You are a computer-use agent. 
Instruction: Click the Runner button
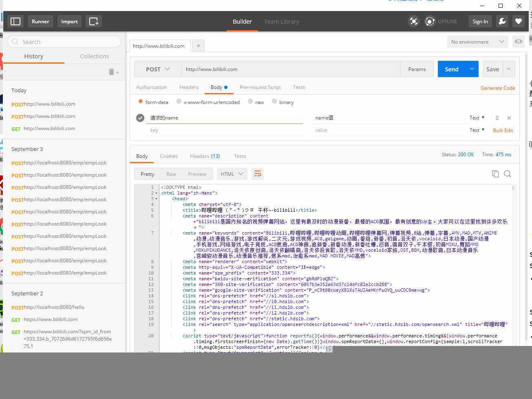[x=40, y=21]
